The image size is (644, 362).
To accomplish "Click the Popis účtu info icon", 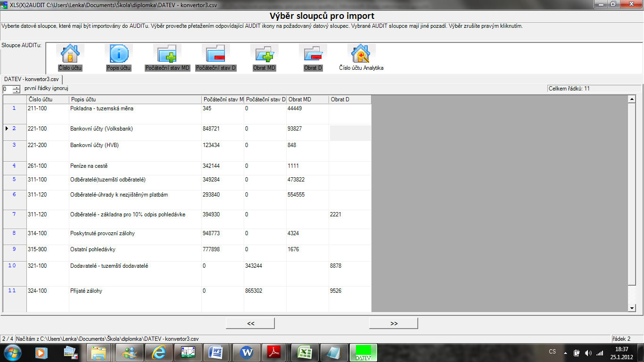I will coord(119,54).
